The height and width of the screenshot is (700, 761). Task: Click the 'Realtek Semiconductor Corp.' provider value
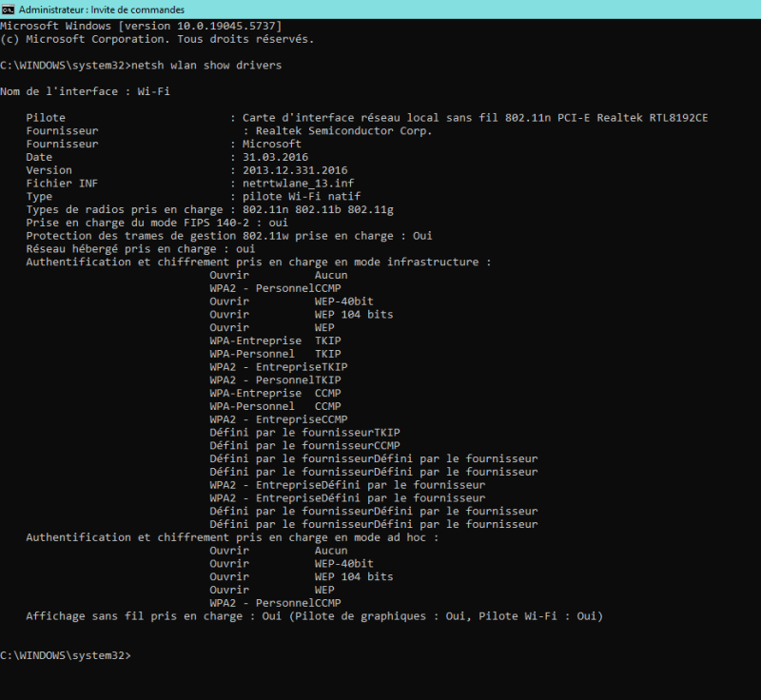[x=338, y=130]
